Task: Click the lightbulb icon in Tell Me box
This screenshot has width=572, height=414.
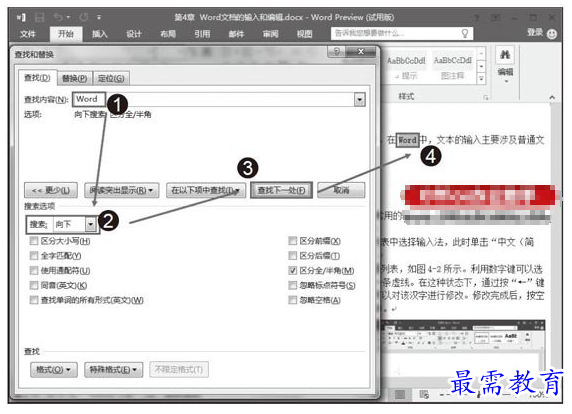Action: tap(465, 34)
